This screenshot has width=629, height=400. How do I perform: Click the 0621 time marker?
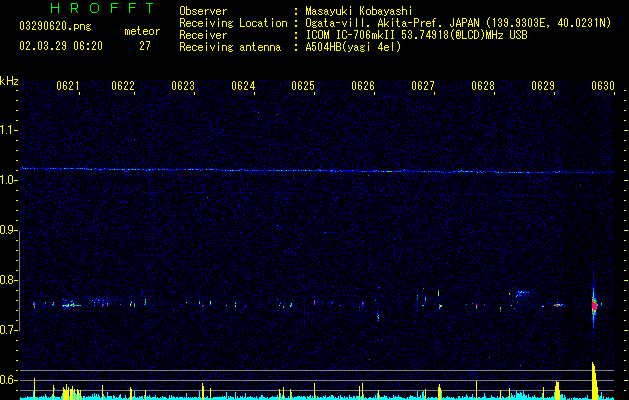click(x=67, y=86)
